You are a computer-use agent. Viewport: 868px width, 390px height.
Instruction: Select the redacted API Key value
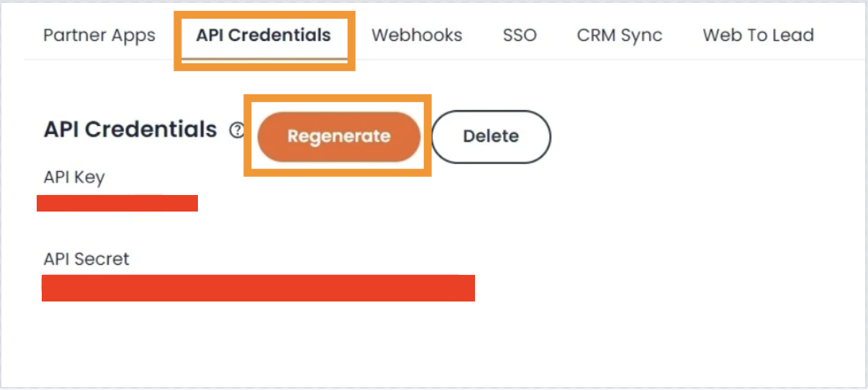click(117, 203)
